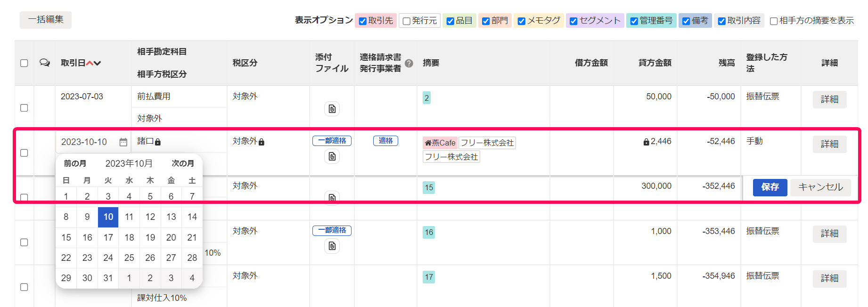Sort 取引日 descending with down arrow

[x=97, y=63]
